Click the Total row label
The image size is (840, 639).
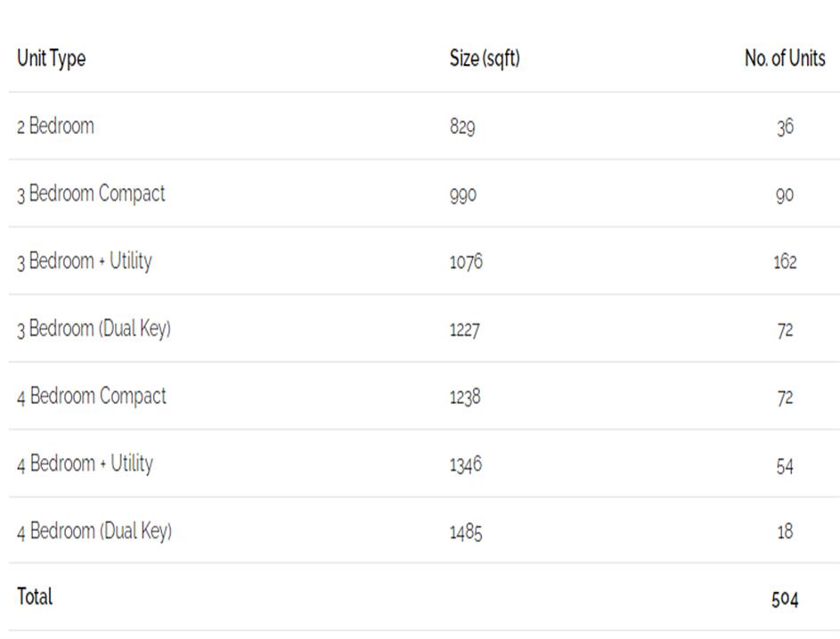point(35,597)
